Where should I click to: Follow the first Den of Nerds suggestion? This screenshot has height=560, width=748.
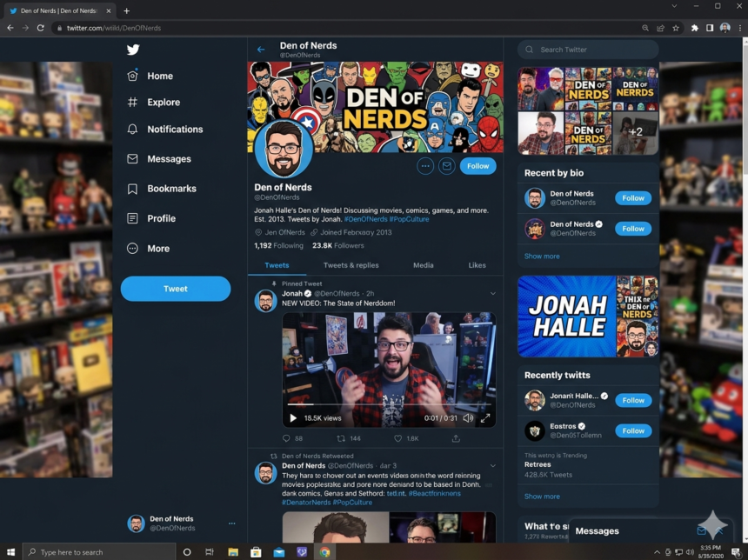click(x=633, y=198)
